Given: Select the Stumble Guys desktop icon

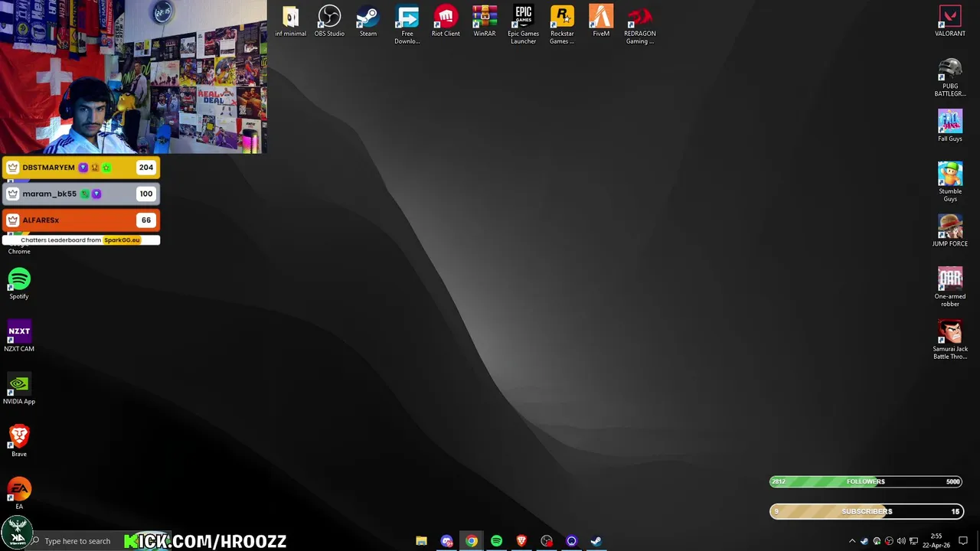Looking at the screenshot, I should tap(950, 182).
